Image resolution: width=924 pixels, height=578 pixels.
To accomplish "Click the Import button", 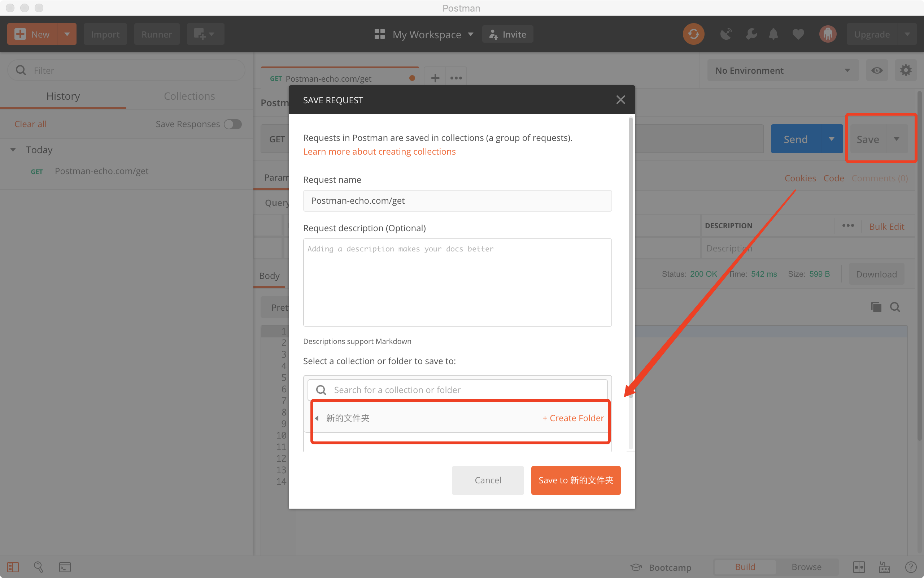I will click(x=105, y=34).
